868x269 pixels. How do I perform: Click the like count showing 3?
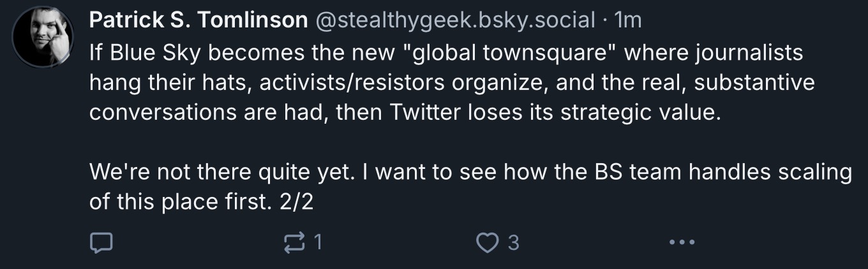click(513, 242)
